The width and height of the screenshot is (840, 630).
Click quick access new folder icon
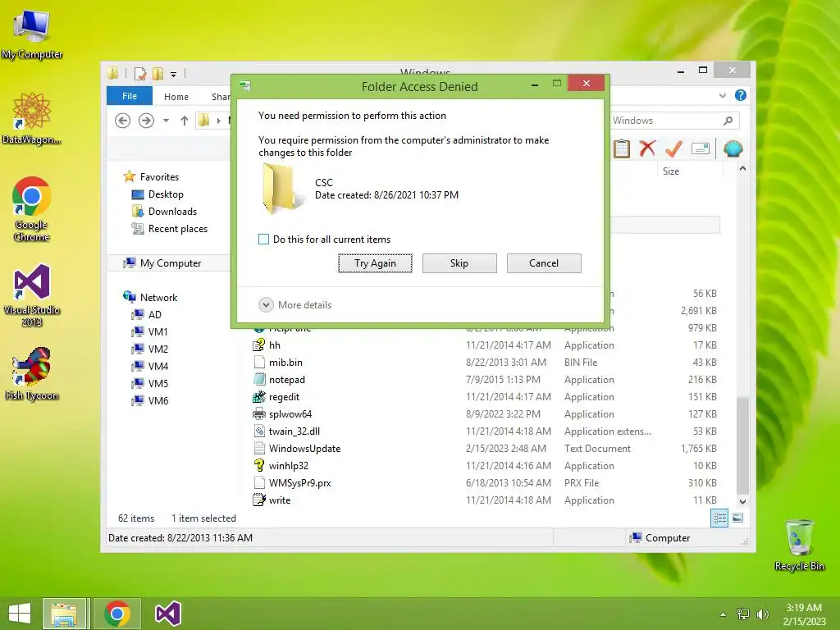(x=158, y=73)
